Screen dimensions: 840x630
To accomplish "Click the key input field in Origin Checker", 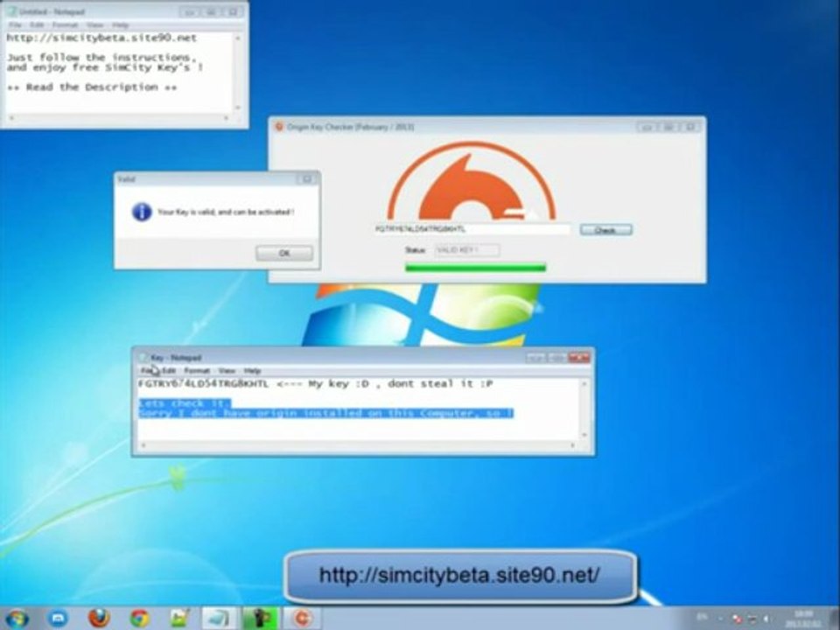I will pos(472,229).
